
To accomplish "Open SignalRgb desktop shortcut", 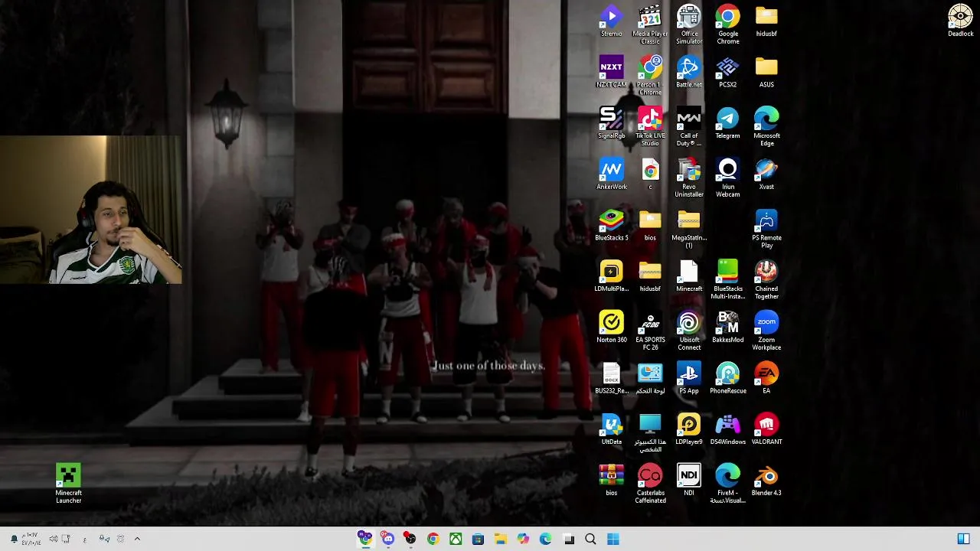I will click(x=611, y=123).
